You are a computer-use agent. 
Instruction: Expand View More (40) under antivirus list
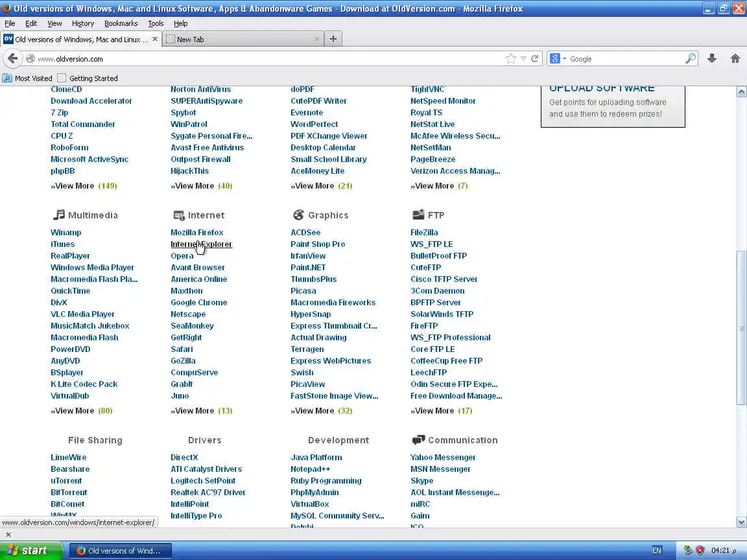point(202,186)
